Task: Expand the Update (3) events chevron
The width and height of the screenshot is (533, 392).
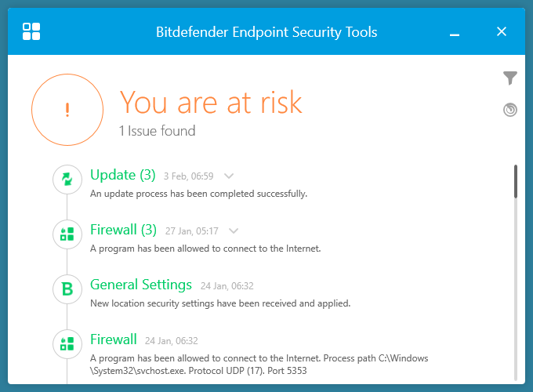Action: (229, 176)
